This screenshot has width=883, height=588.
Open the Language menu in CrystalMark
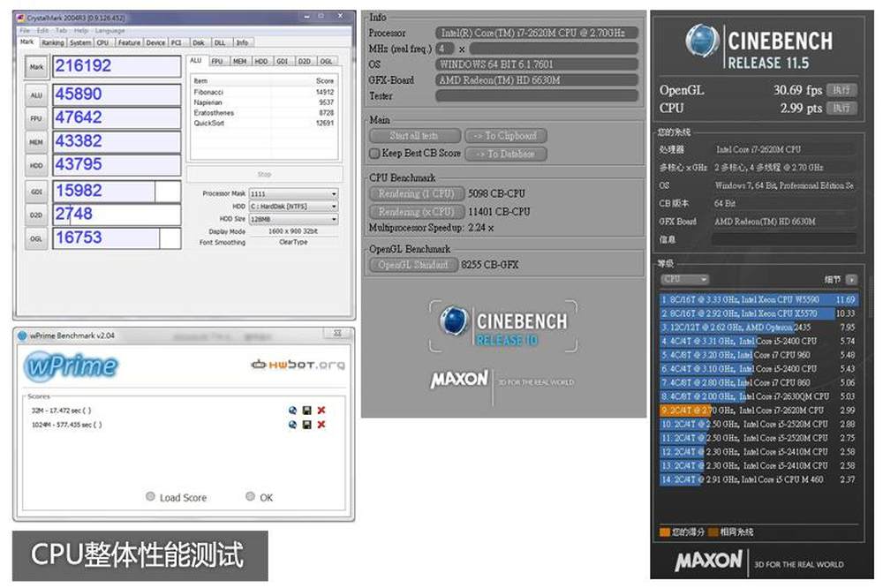[109, 30]
